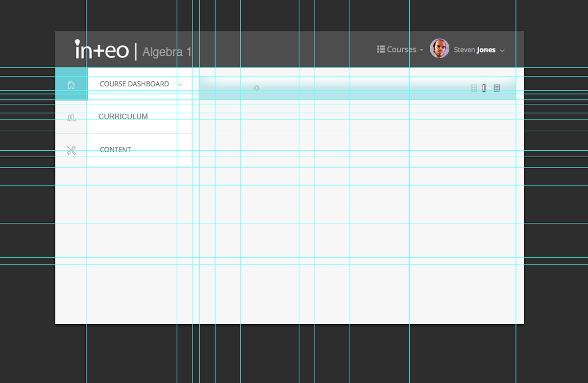Click the Courses list icon
The height and width of the screenshot is (383, 588).
coord(381,49)
